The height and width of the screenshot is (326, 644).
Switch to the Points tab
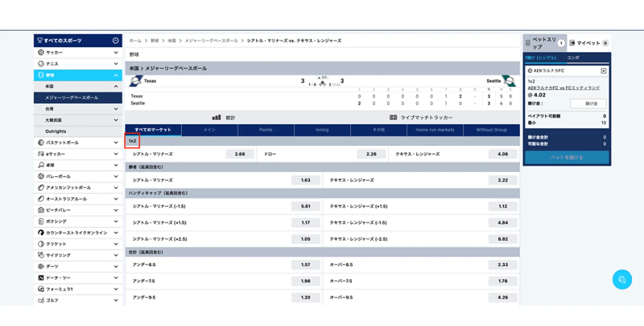pyautogui.click(x=266, y=130)
